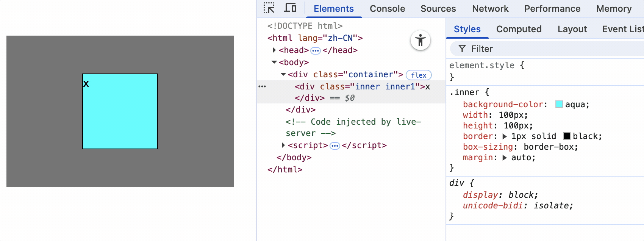
Task: Open the Network tab
Action: tap(490, 9)
